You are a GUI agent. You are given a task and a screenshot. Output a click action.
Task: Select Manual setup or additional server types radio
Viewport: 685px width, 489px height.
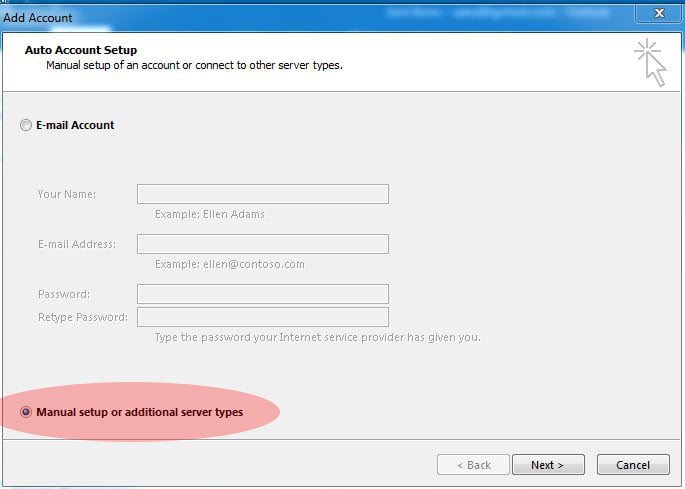[x=26, y=412]
